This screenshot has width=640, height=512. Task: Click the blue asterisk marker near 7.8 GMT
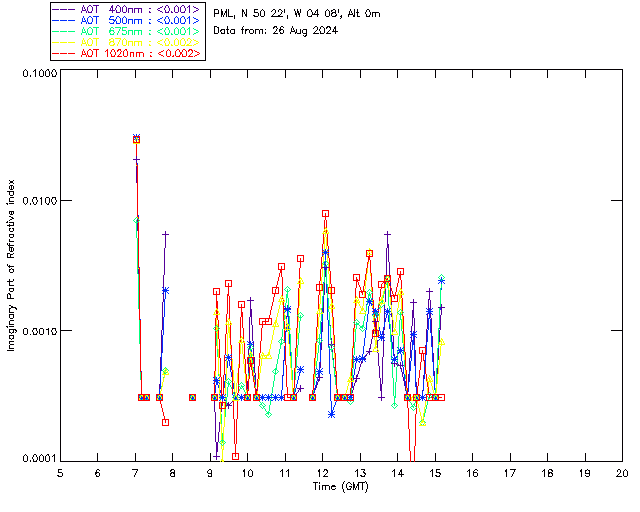[165, 291]
